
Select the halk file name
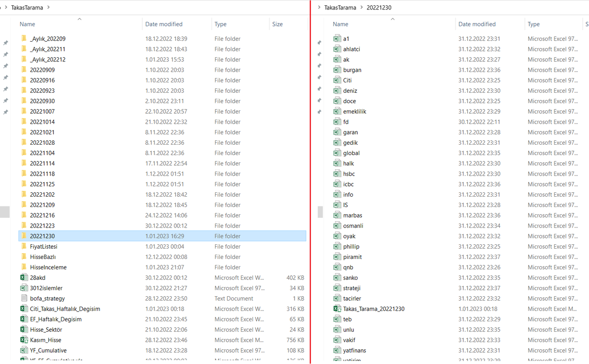coord(348,163)
